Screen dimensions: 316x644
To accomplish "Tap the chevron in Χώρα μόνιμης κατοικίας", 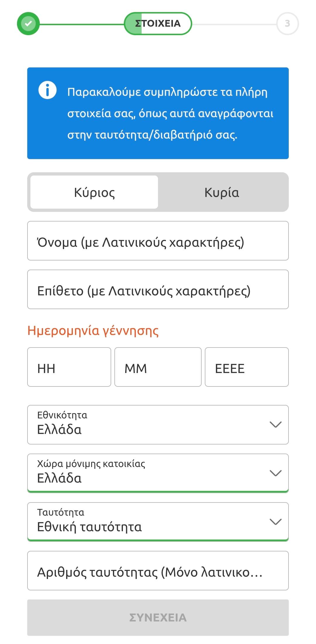I will (275, 473).
